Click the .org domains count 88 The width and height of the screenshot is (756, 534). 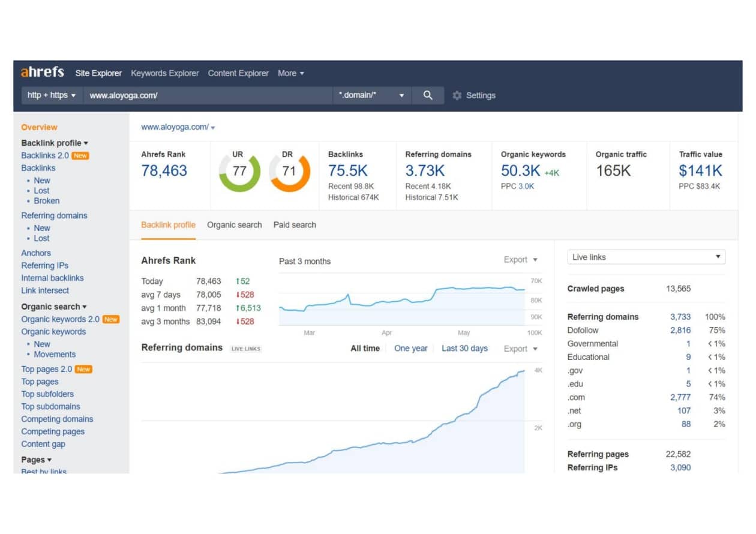coord(686,424)
